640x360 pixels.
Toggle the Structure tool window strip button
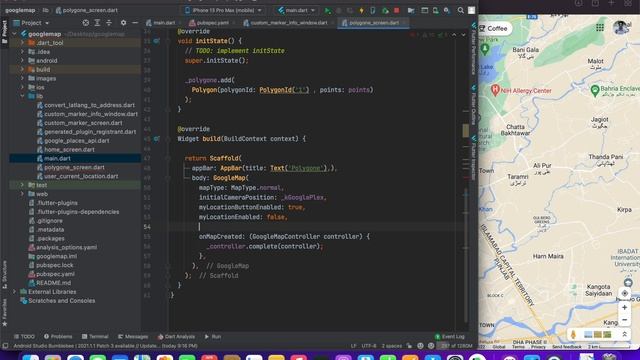(4, 274)
